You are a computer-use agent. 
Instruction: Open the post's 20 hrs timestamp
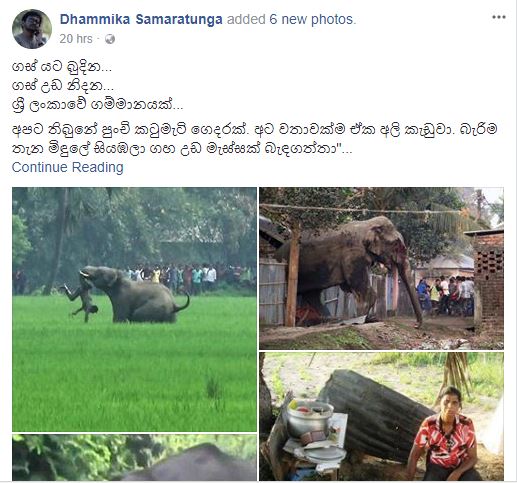coord(76,39)
